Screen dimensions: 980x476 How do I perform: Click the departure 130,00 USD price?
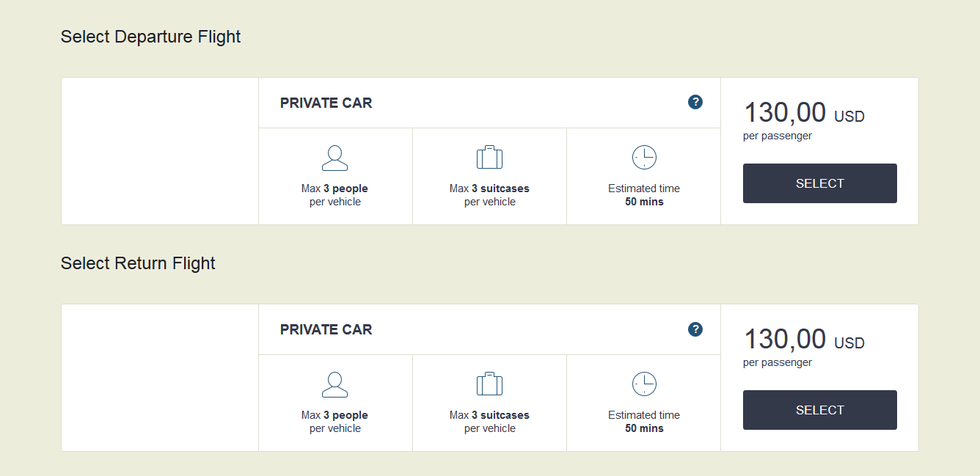pyautogui.click(x=804, y=114)
